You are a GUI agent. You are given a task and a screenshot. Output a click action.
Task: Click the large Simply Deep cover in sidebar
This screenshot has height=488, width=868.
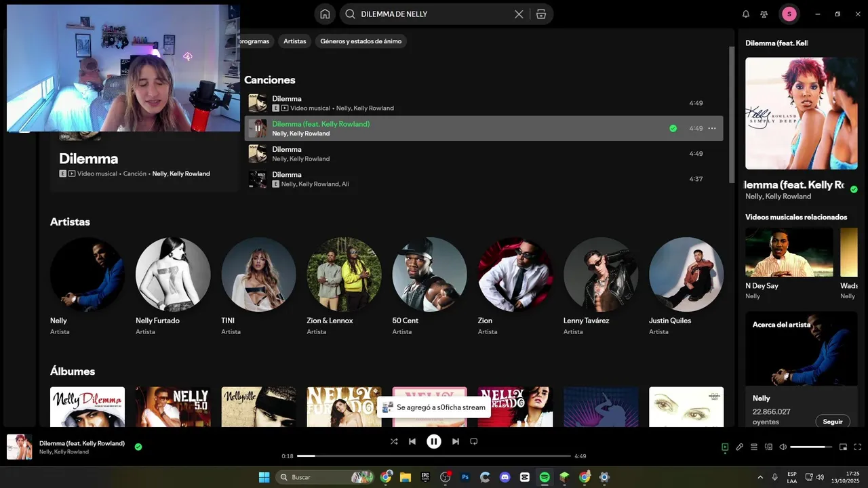801,113
